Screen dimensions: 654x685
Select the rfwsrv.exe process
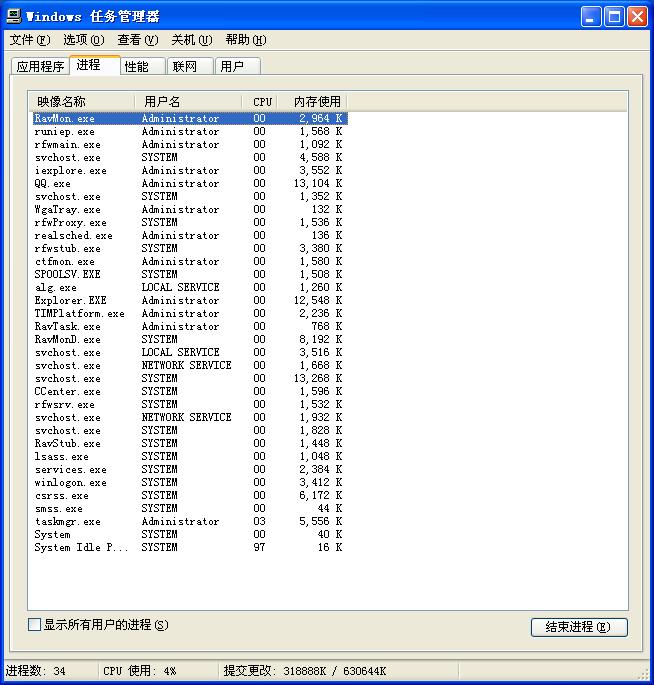[x=190, y=405]
